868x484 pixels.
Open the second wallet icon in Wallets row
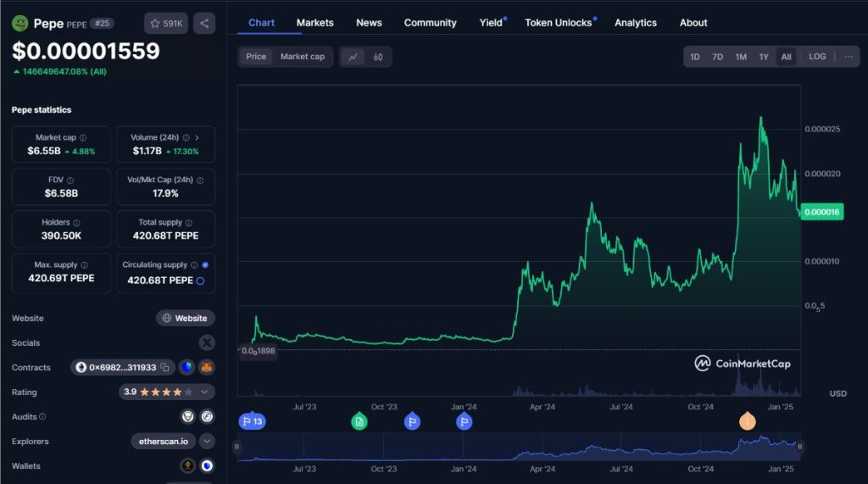pyautogui.click(x=207, y=465)
